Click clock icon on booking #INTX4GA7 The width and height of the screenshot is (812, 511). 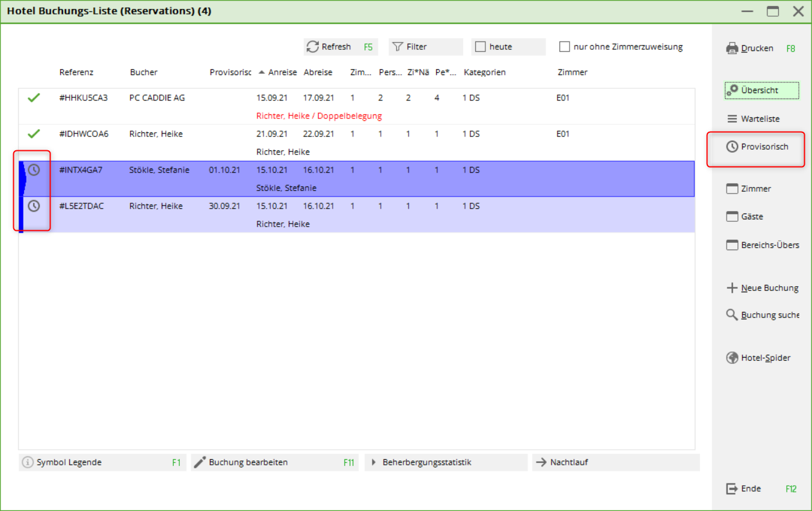click(34, 170)
